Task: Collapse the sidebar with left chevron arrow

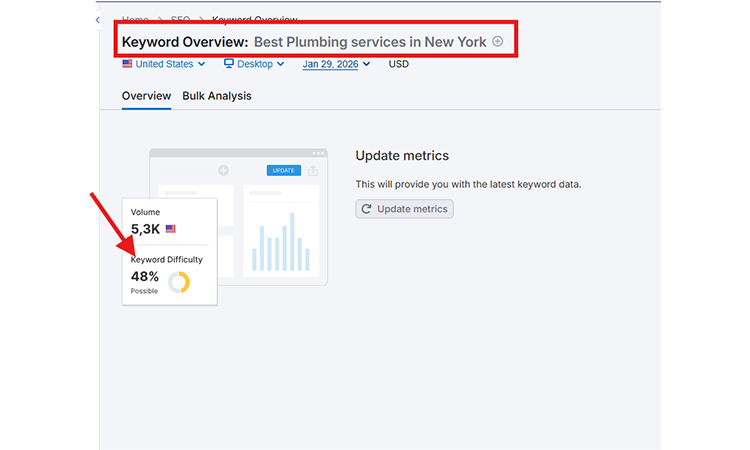Action: [x=97, y=20]
